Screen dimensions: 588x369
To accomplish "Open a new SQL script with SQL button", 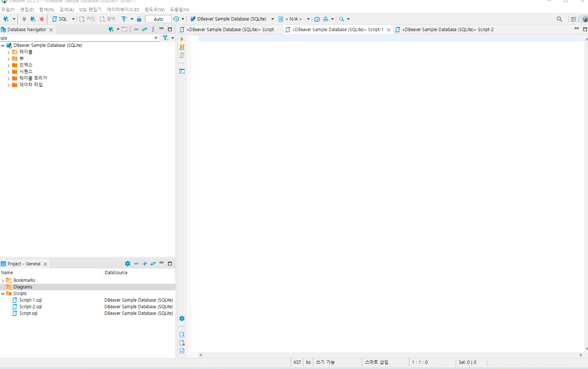I will coord(60,19).
